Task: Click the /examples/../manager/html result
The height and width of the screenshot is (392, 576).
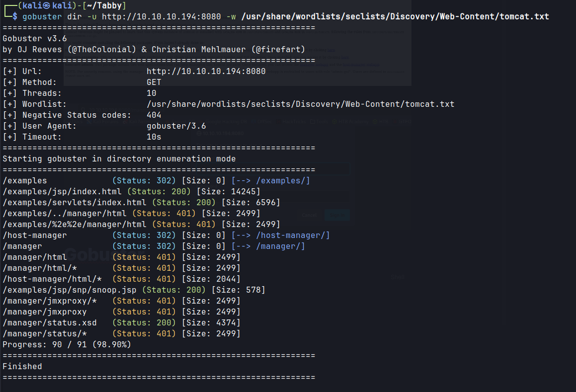Action: point(64,214)
